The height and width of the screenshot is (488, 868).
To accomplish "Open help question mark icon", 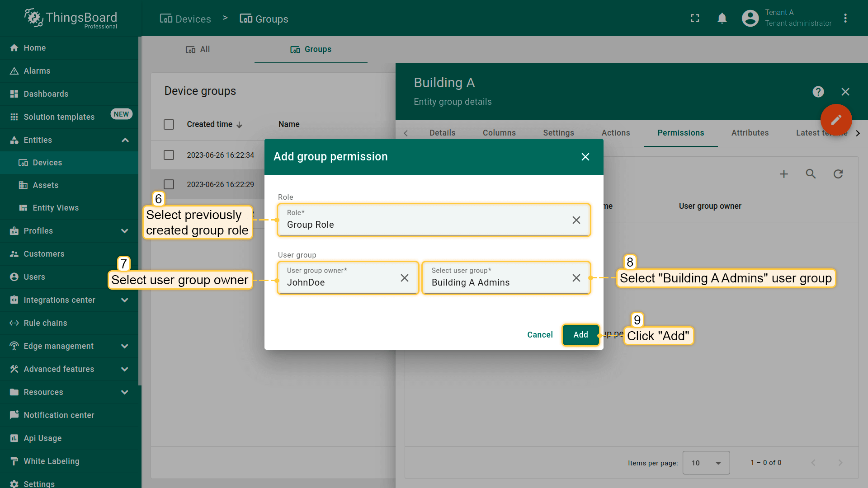I will [x=818, y=92].
